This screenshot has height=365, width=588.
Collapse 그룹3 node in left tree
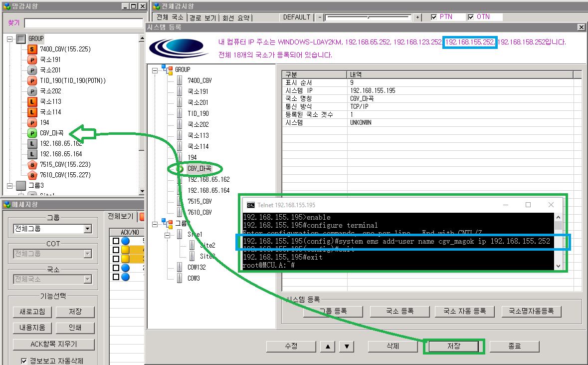point(10,186)
